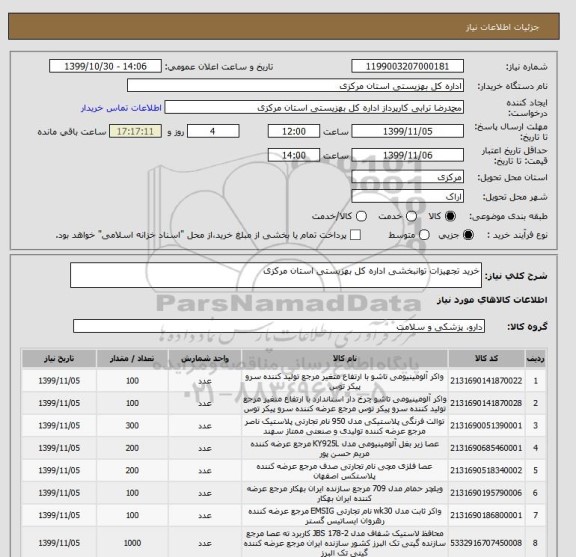The width and height of the screenshot is (576, 557).
Task: Click the کد کالا column header
Action: 486,359
